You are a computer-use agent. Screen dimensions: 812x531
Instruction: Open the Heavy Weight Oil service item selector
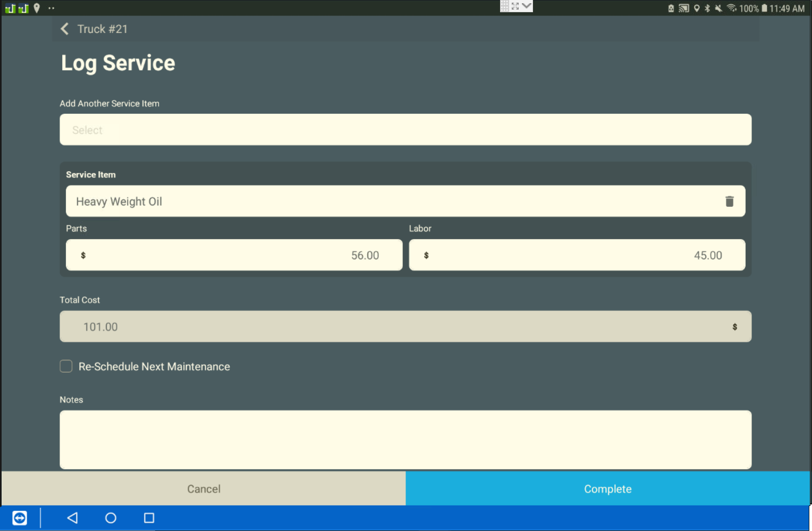click(393, 201)
